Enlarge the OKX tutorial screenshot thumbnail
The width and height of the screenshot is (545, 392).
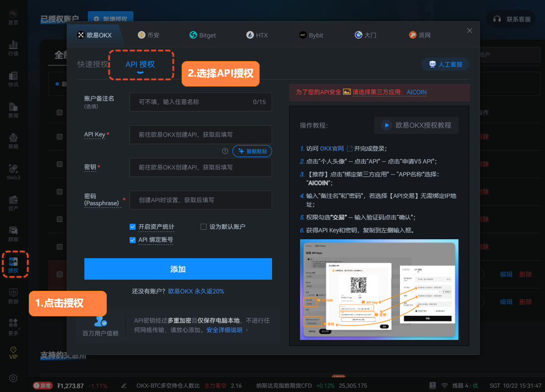point(379,290)
